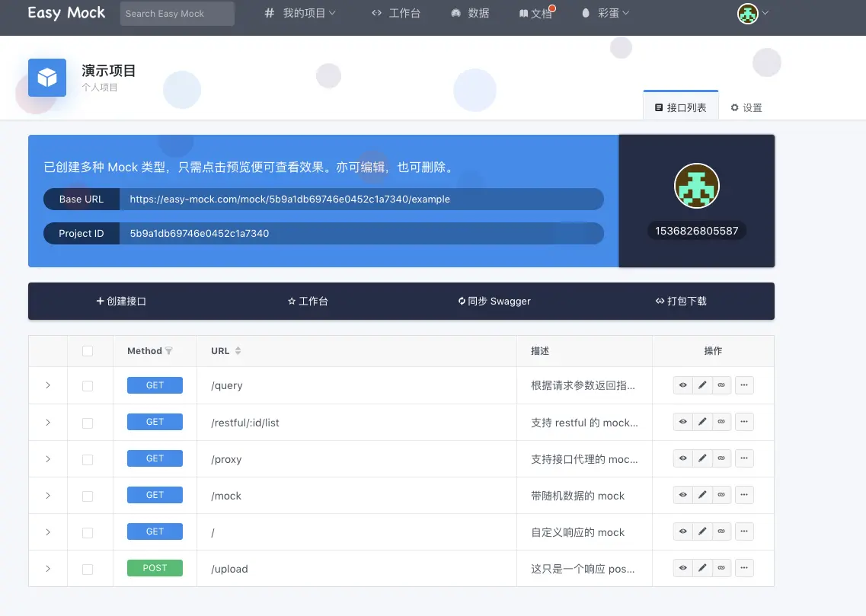Edit the /query interface with pencil icon
Viewport: 866px width, 616px height.
(x=702, y=385)
